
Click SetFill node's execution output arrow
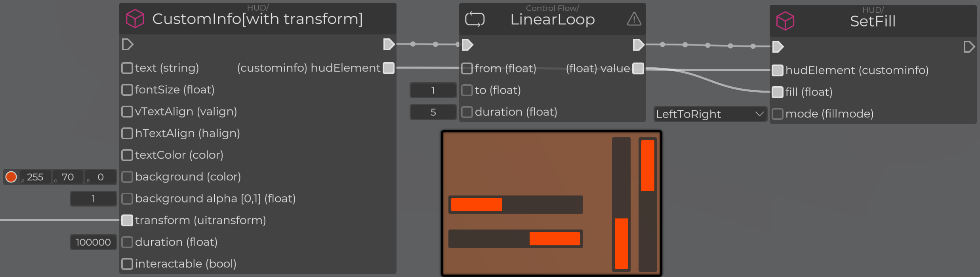(969, 47)
